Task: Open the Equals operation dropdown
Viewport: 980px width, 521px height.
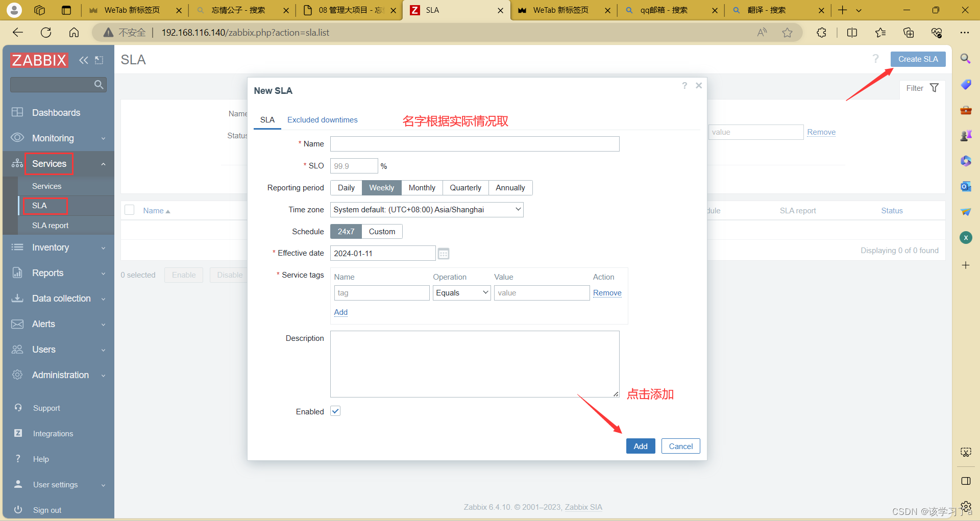Action: point(462,293)
